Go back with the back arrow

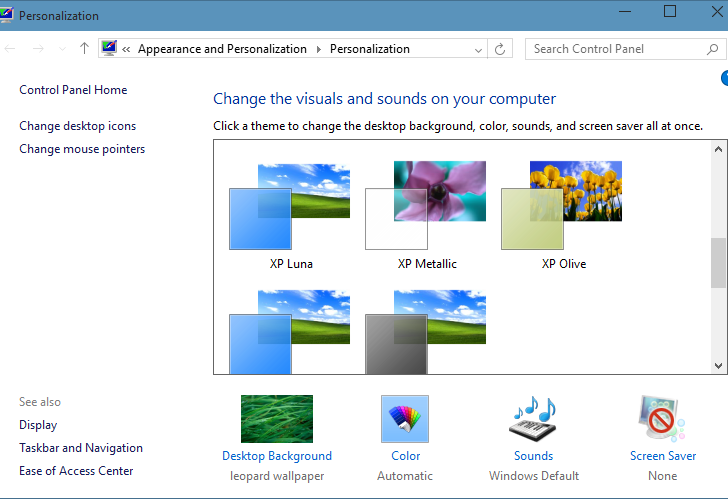point(10,49)
